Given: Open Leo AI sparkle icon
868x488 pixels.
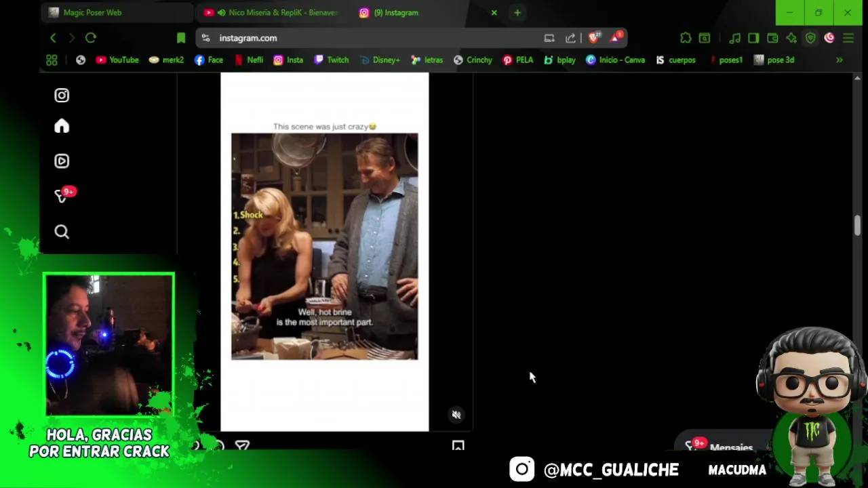Looking at the screenshot, I should [x=791, y=38].
